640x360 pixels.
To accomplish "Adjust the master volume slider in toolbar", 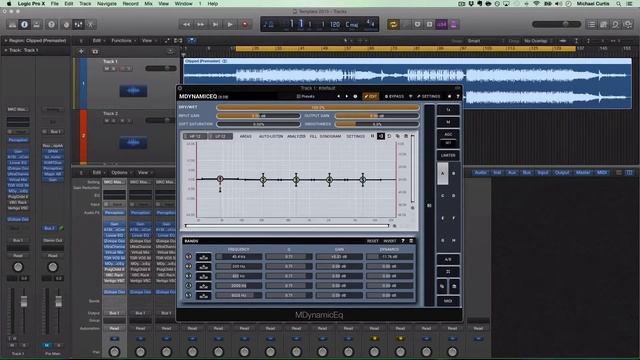I will point(556,24).
